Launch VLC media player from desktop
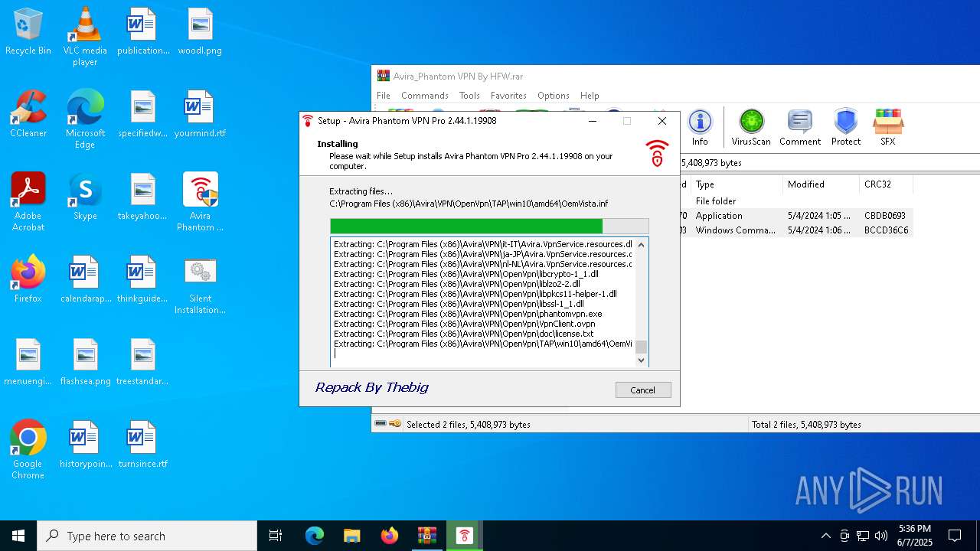 [85, 37]
